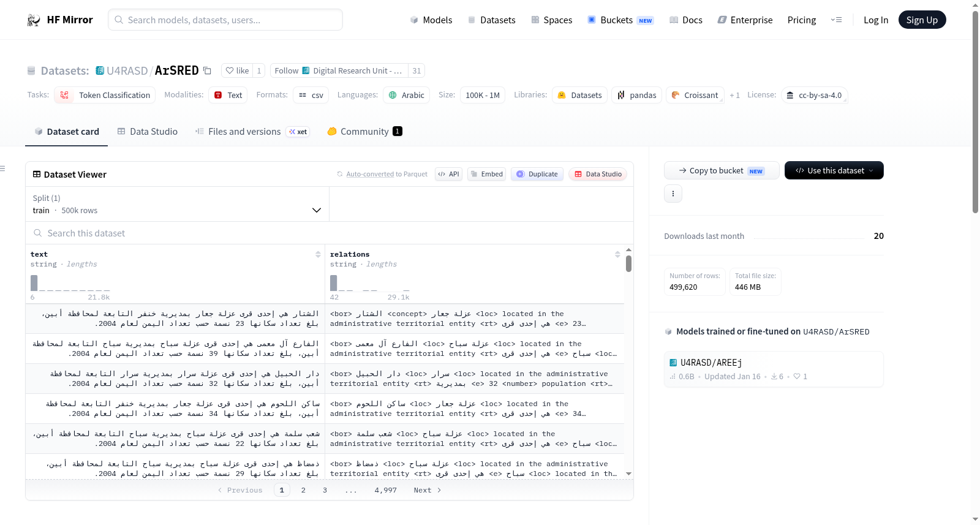The height and width of the screenshot is (525, 980).
Task: Open the three-dot more options menu
Action: pyautogui.click(x=673, y=194)
